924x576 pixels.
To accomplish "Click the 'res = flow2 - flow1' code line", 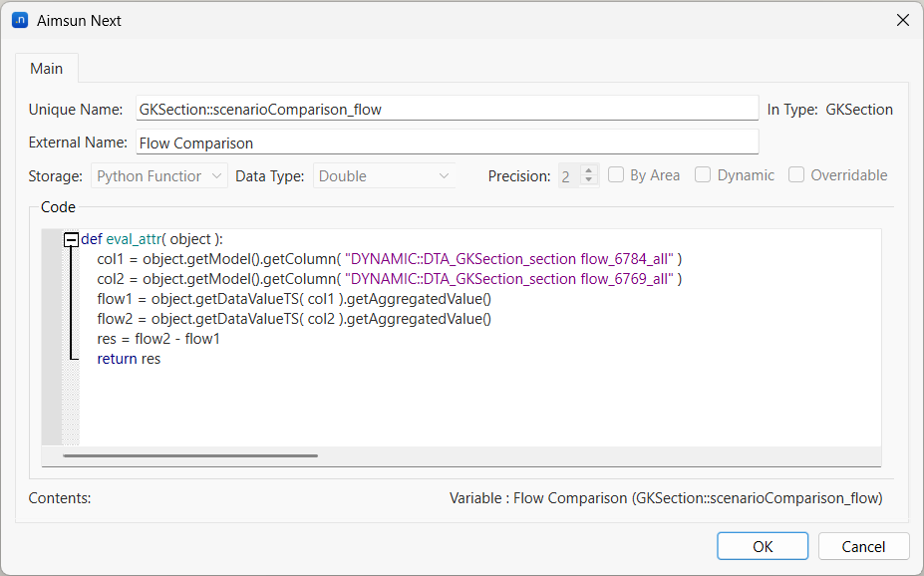I will click(158, 339).
